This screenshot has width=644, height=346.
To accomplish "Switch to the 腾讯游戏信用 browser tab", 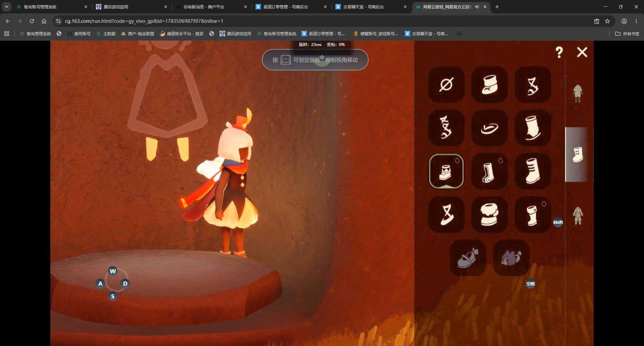I will 131,7.
